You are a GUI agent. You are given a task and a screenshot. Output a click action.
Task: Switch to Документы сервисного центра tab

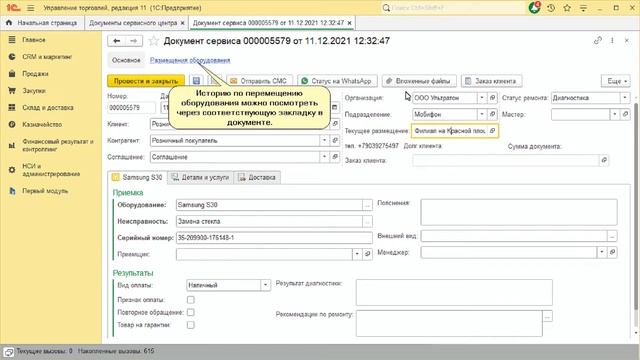tap(133, 23)
